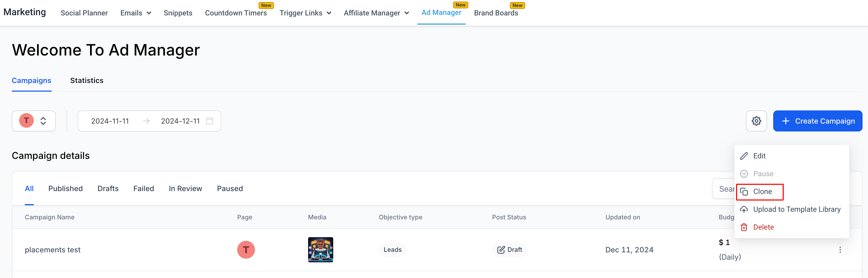Click the pencil Edit icon in menu

click(x=744, y=156)
